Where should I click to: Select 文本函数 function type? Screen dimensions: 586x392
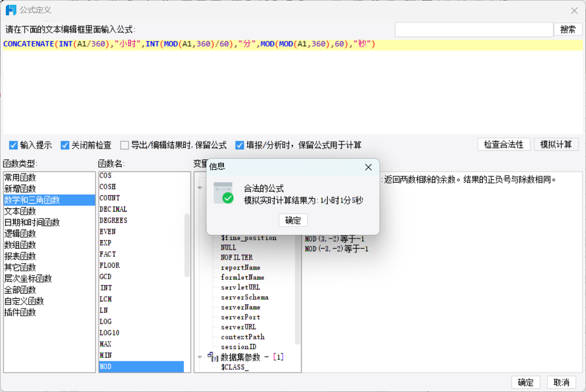click(x=49, y=211)
